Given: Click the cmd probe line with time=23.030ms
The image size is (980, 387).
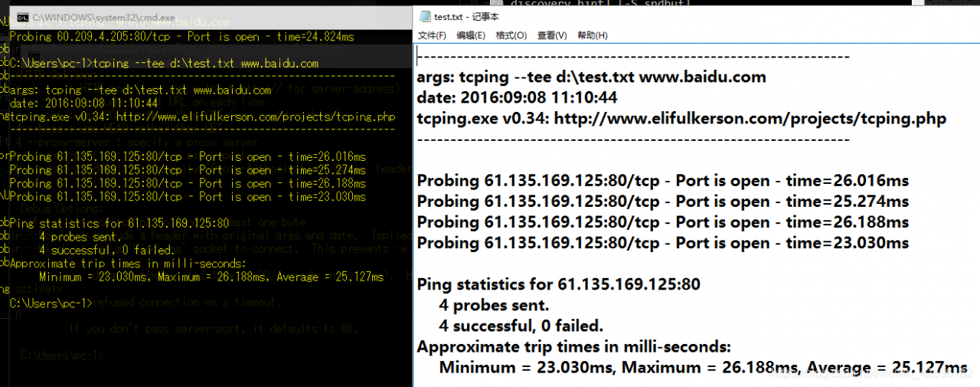Looking at the screenshot, I should (188, 197).
